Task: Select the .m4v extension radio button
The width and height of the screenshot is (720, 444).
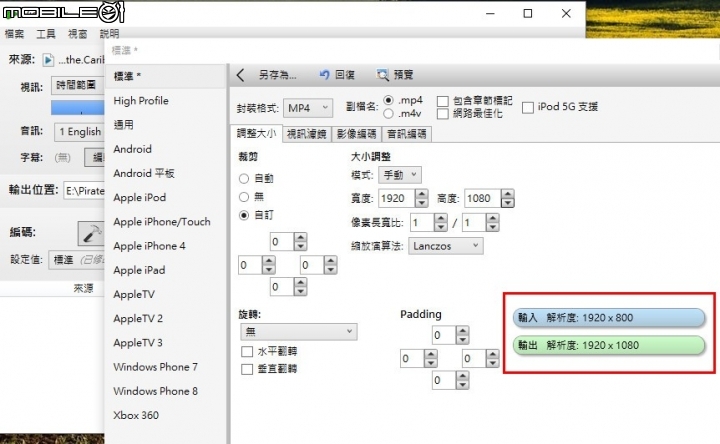Action: coord(388,113)
